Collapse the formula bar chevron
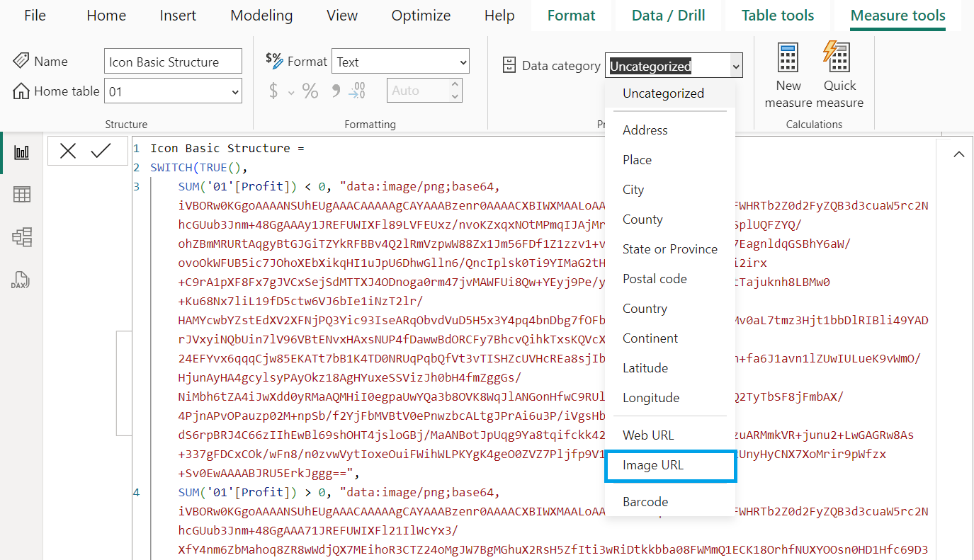 (959, 154)
